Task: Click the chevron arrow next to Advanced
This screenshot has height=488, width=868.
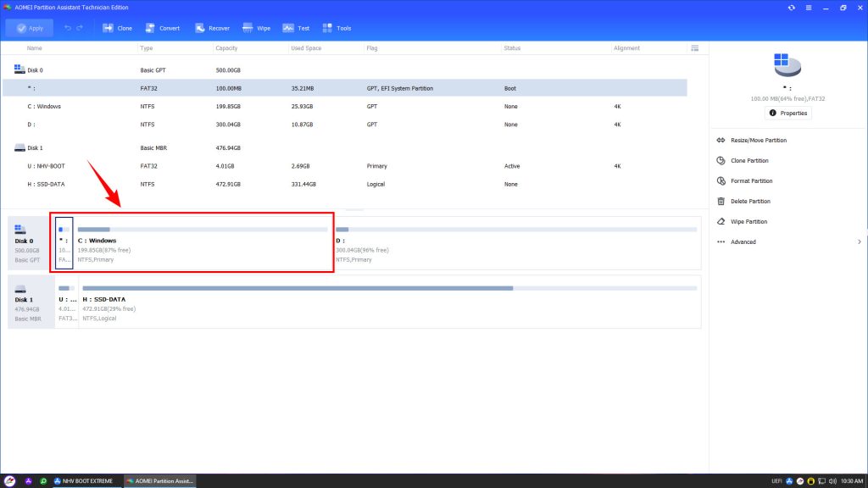Action: tap(860, 242)
